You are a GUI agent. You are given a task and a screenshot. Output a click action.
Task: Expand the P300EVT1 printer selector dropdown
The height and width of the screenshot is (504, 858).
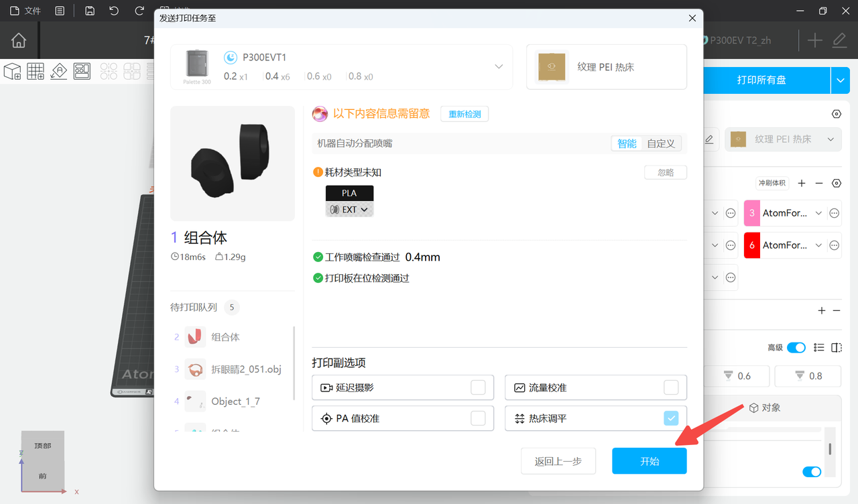point(499,66)
